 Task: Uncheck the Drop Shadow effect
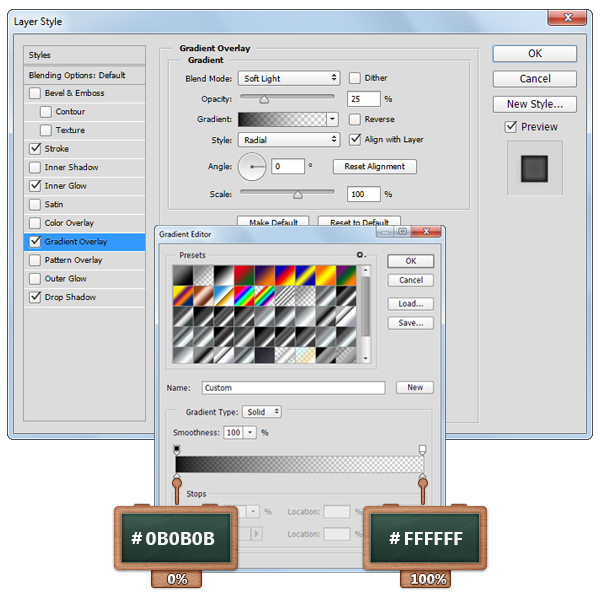[36, 297]
